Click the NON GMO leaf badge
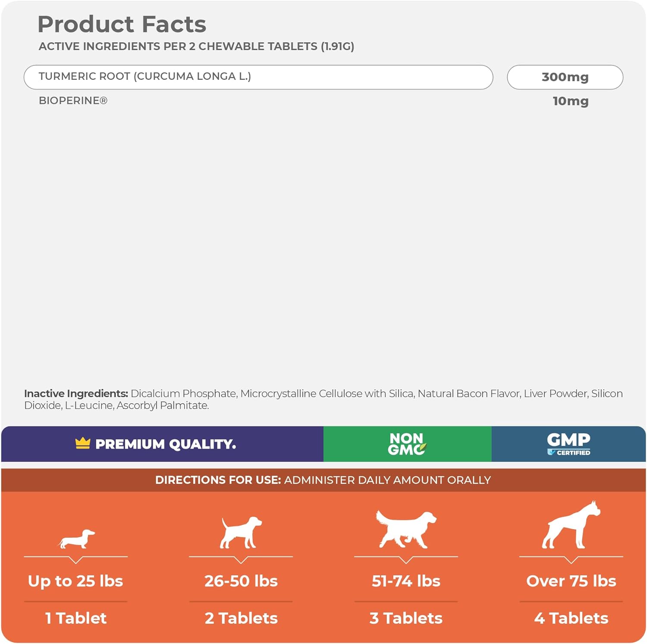Viewport: 647px width, 644px height. pyautogui.click(x=407, y=444)
